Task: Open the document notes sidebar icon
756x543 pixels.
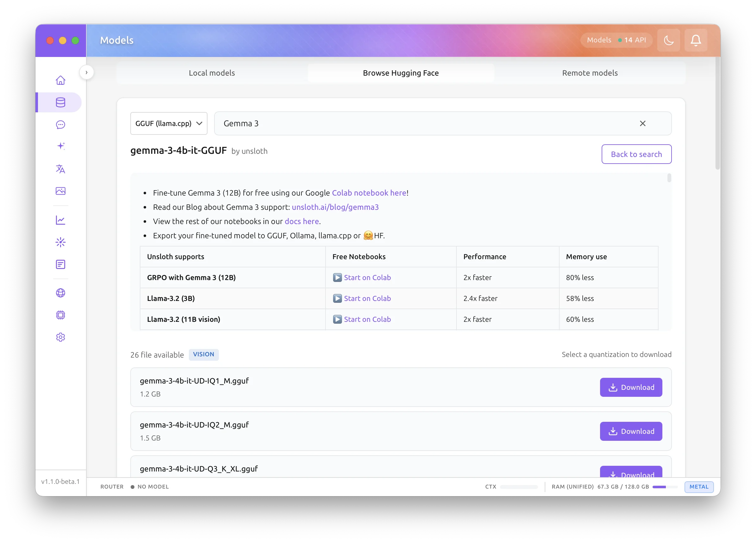Action: (60, 265)
